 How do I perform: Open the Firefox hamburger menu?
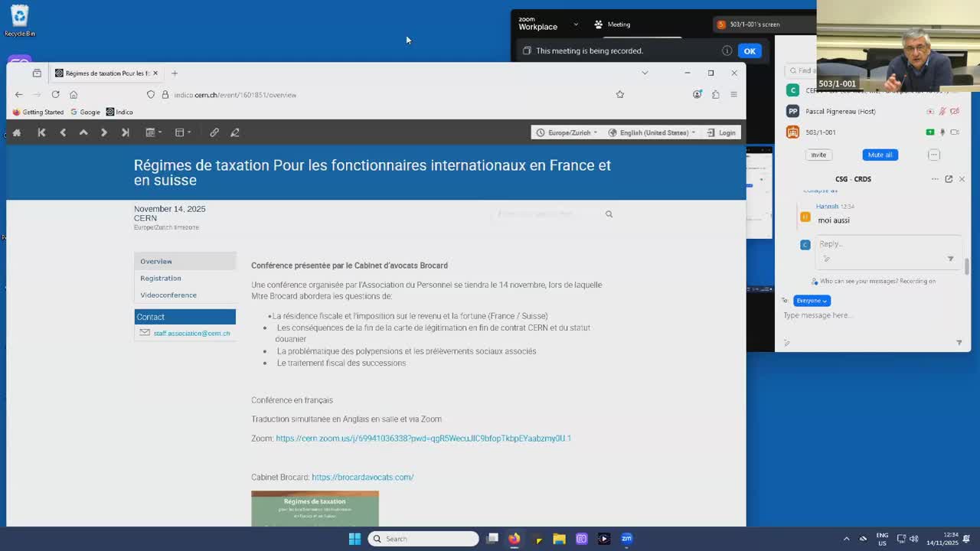tap(733, 95)
